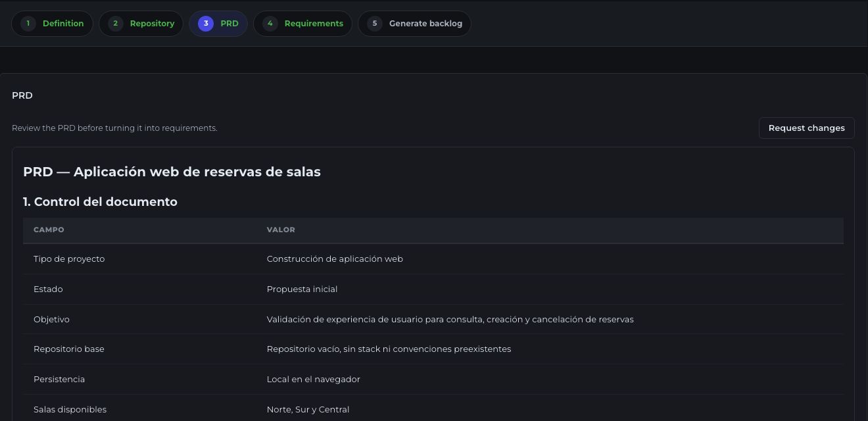Select the 'Tipo de proyecto' cell
This screenshot has width=868, height=421.
click(69, 259)
